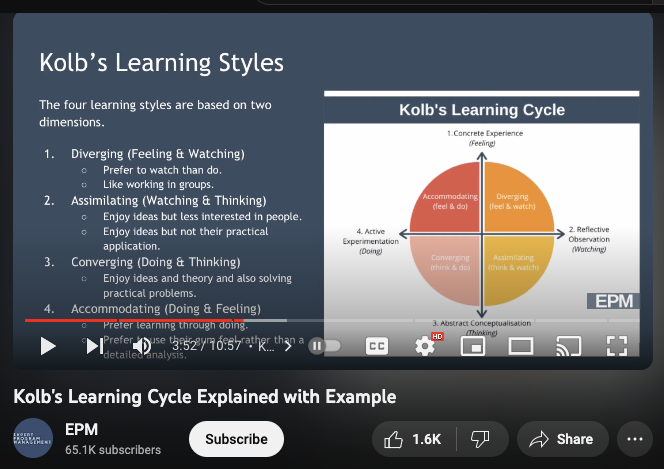The image size is (664, 469).
Task: Dislike this video
Action: point(481,439)
